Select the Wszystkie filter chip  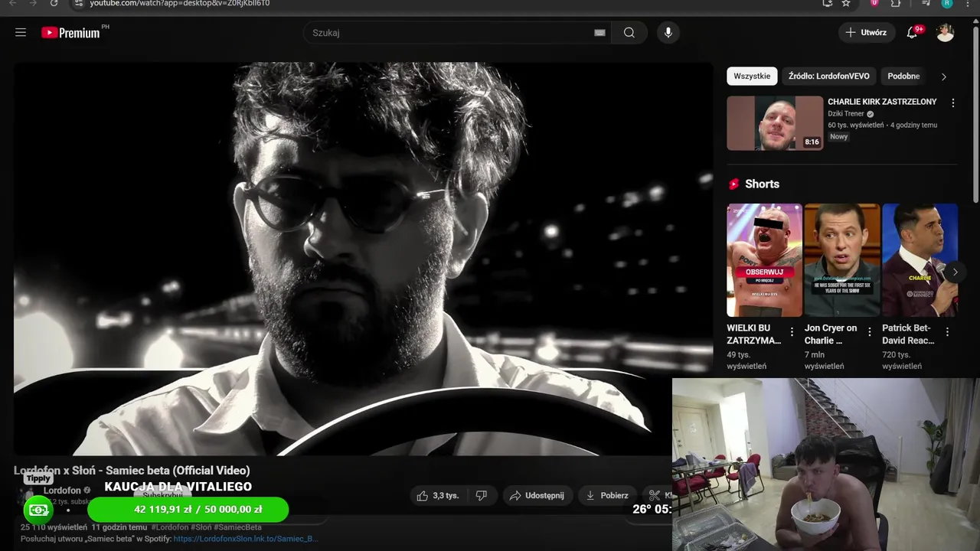(x=752, y=76)
